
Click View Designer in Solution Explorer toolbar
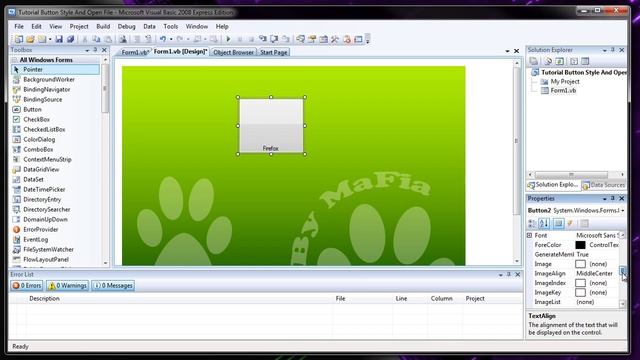[585, 61]
